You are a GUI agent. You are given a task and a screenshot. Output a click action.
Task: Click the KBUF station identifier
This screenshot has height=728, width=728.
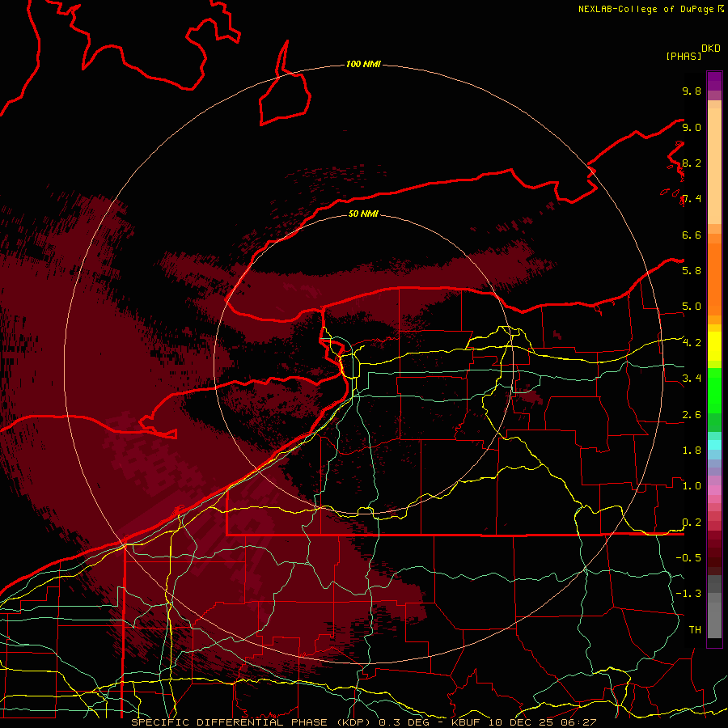click(465, 722)
